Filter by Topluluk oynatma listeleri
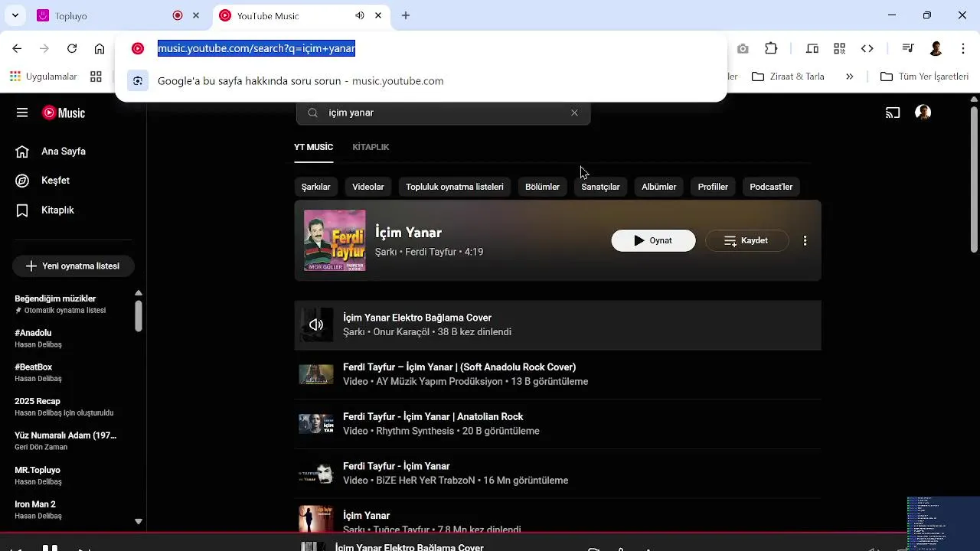The width and height of the screenshot is (980, 551). click(x=455, y=187)
